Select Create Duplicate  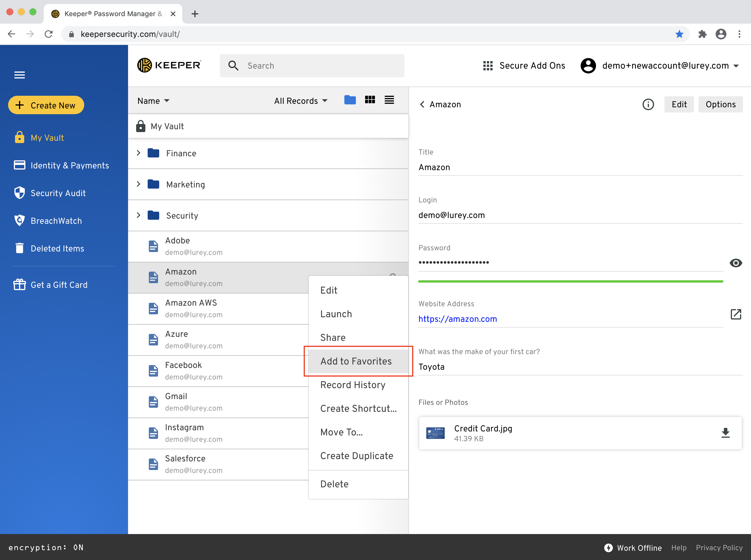coord(358,456)
